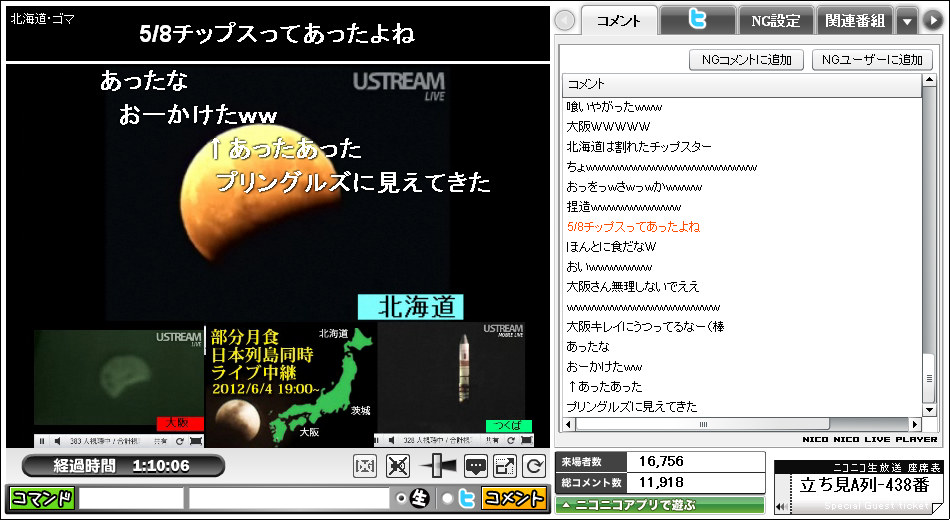
Task: Toggle on-screen comment display speech bubble icon
Action: point(476,466)
